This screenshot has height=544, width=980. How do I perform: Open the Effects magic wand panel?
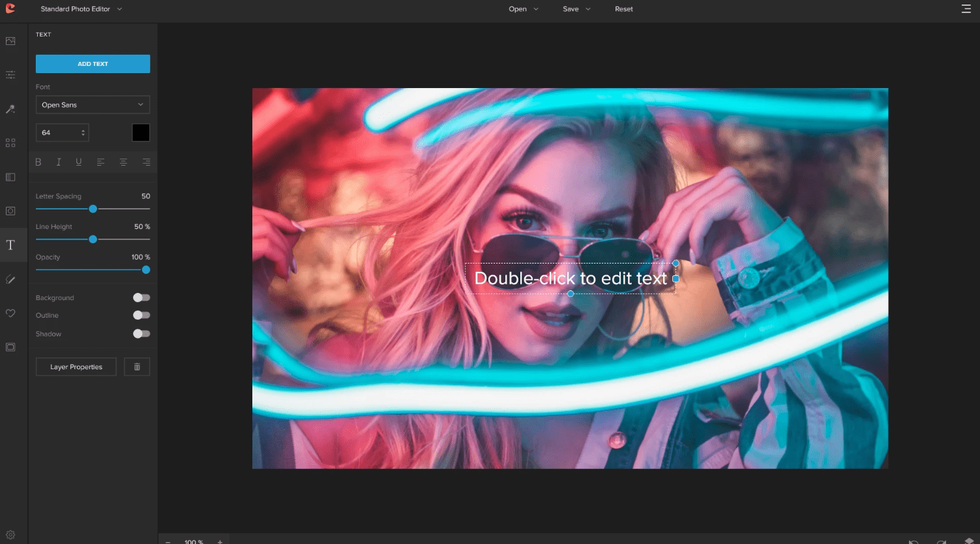(10, 108)
